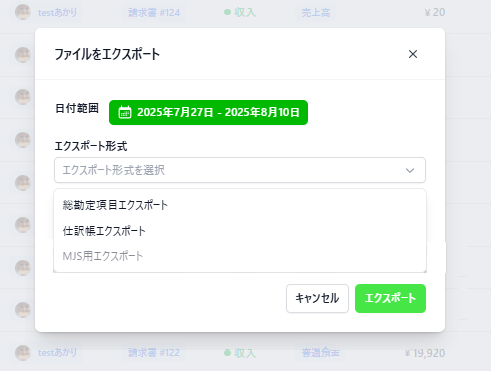Click the 売上高 category tag

(316, 13)
